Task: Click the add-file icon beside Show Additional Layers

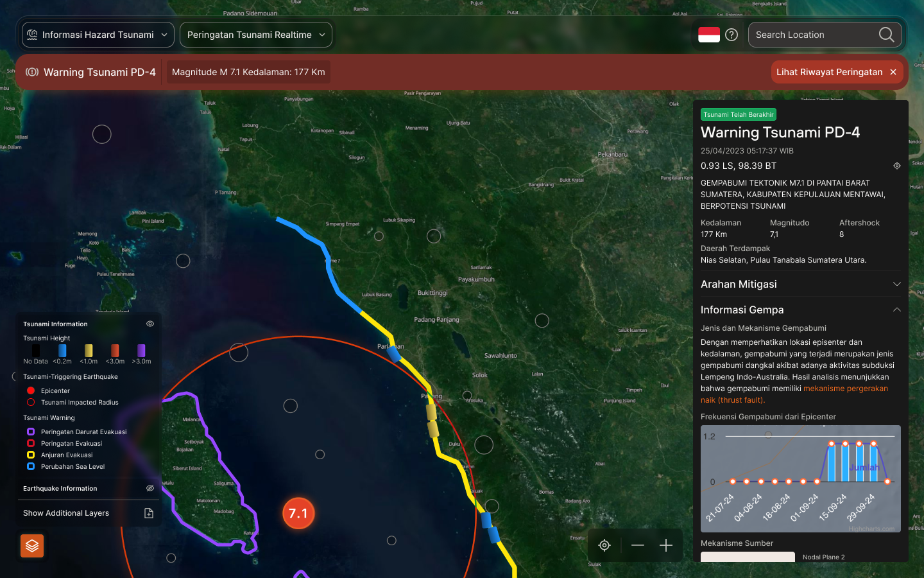Action: tap(149, 513)
